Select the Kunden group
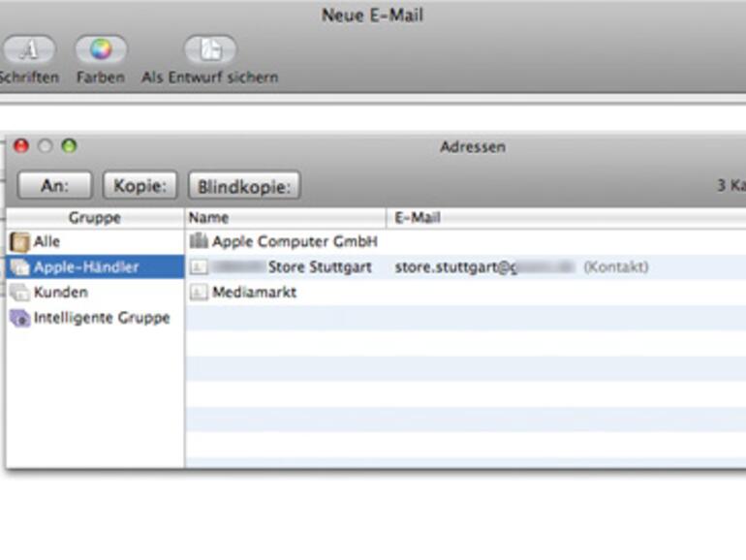 pyautogui.click(x=95, y=293)
